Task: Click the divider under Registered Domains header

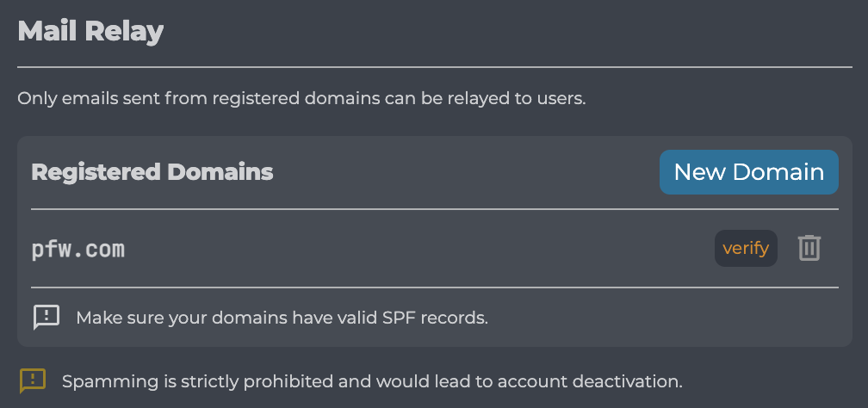Action: (434, 209)
